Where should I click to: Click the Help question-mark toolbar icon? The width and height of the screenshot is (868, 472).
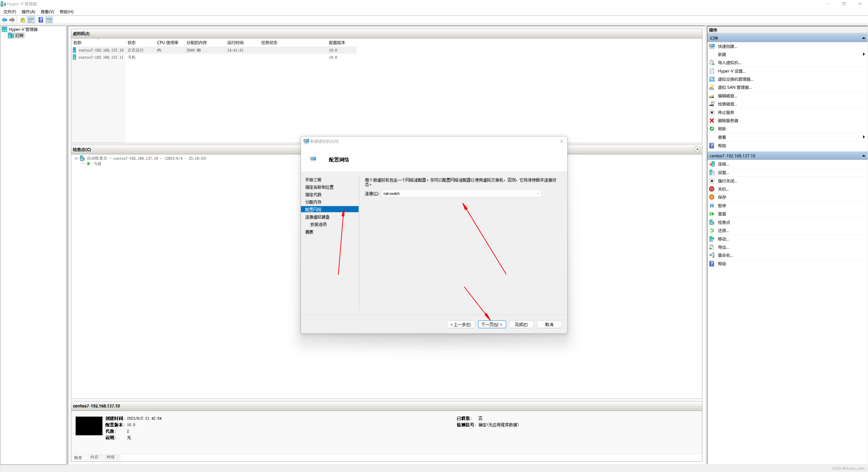pos(41,20)
